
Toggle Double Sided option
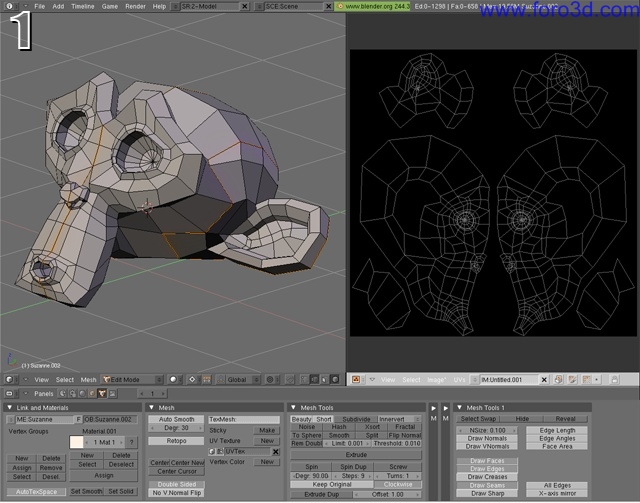pyautogui.click(x=176, y=484)
